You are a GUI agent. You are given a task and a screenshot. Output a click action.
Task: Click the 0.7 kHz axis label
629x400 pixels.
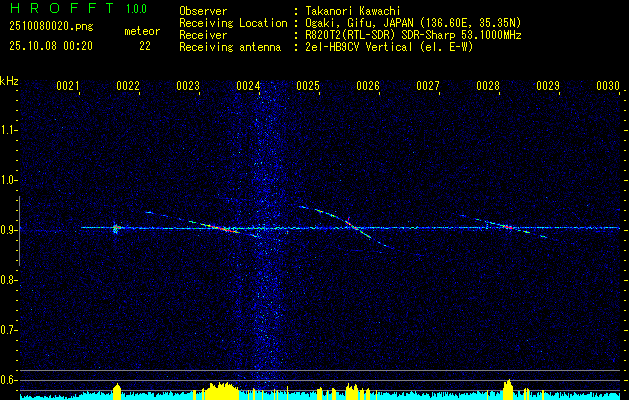click(8, 330)
